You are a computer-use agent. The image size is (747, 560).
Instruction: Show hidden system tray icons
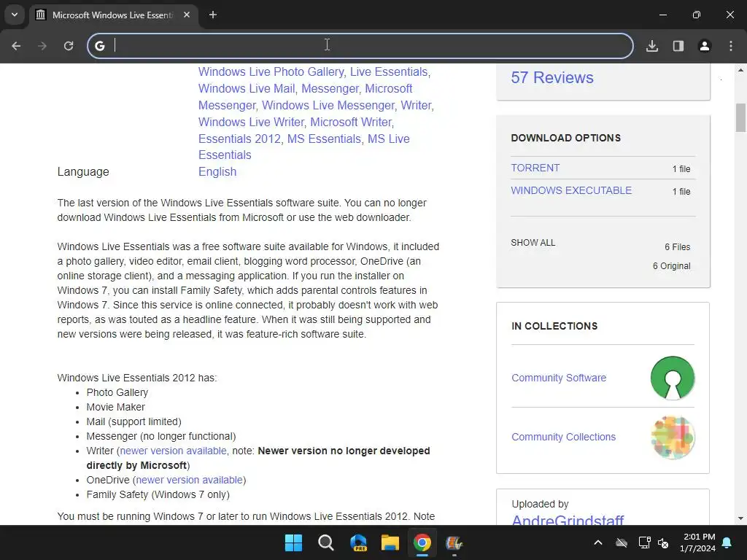(x=598, y=542)
